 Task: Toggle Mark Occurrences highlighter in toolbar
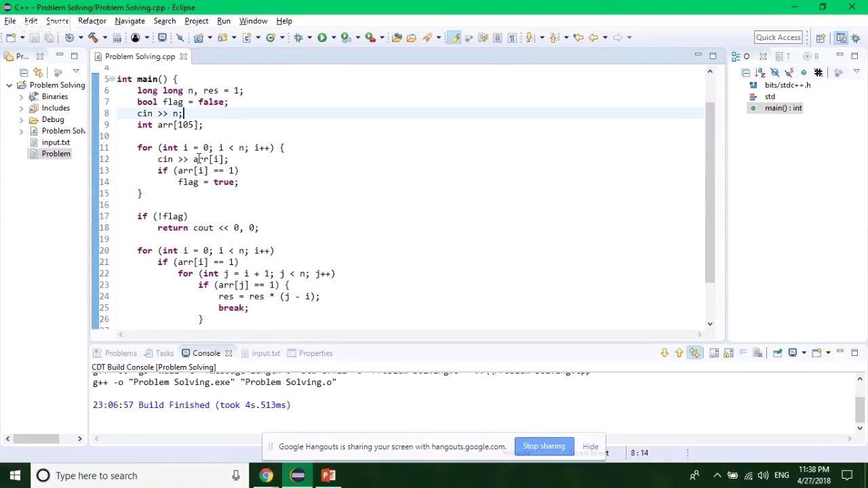pos(454,37)
